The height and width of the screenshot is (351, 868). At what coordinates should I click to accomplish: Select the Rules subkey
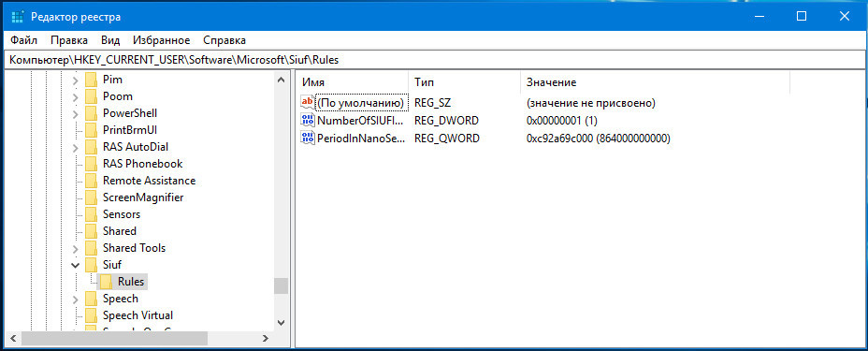click(x=131, y=282)
